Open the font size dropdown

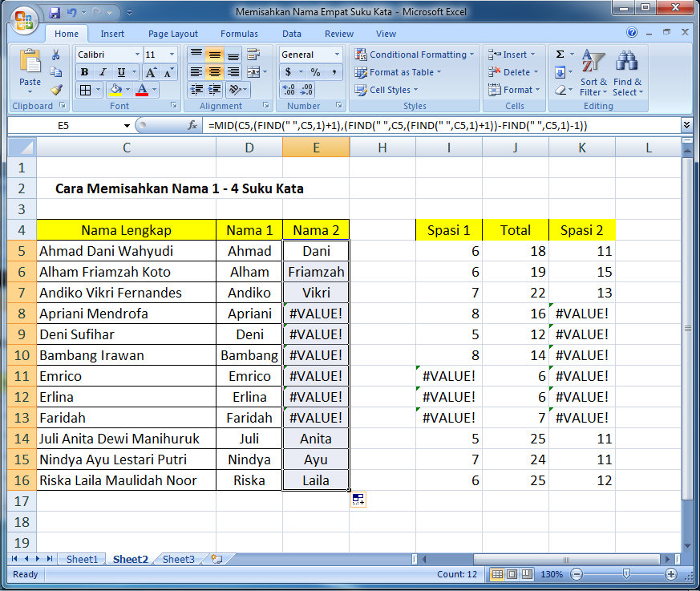point(172,55)
